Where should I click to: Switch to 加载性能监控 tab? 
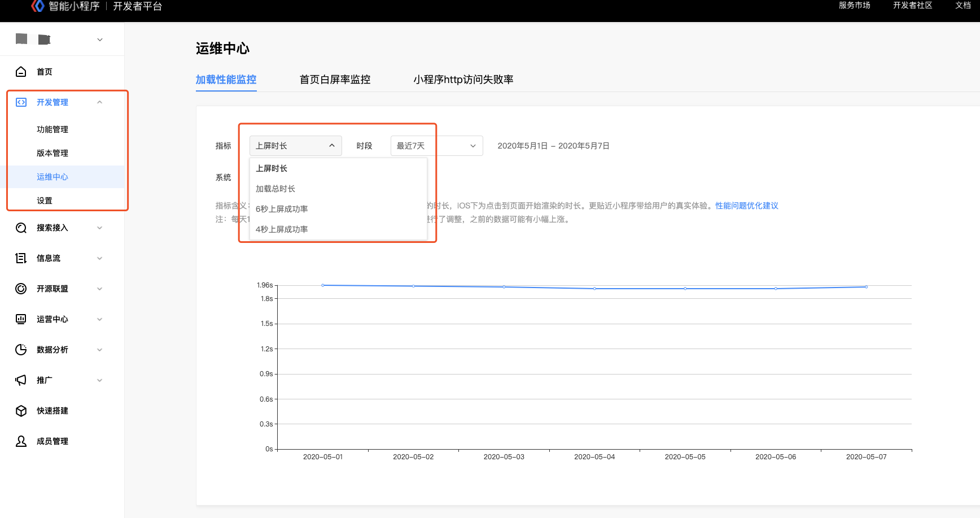(x=226, y=80)
